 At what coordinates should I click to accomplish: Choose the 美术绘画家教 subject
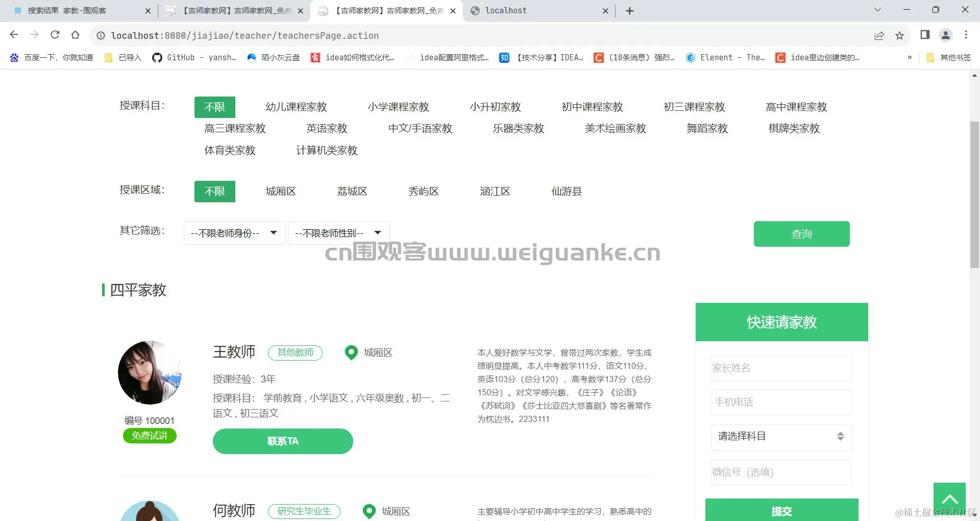click(616, 129)
